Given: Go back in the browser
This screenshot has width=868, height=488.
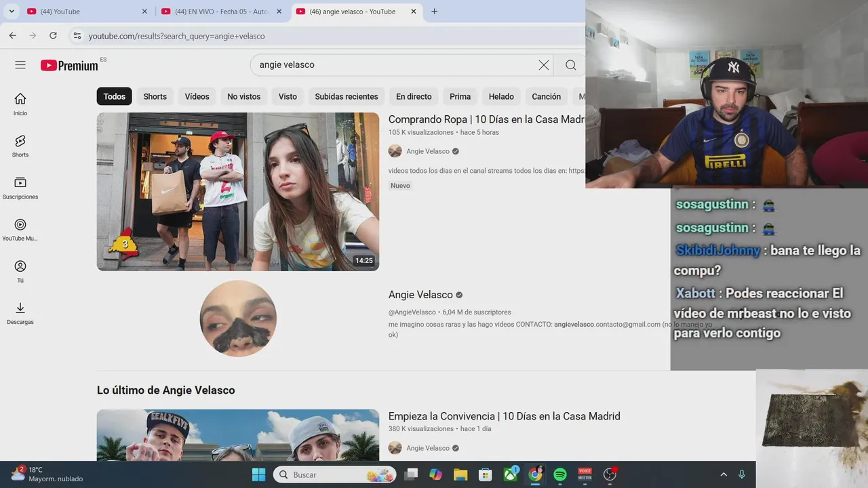Looking at the screenshot, I should 12,36.
